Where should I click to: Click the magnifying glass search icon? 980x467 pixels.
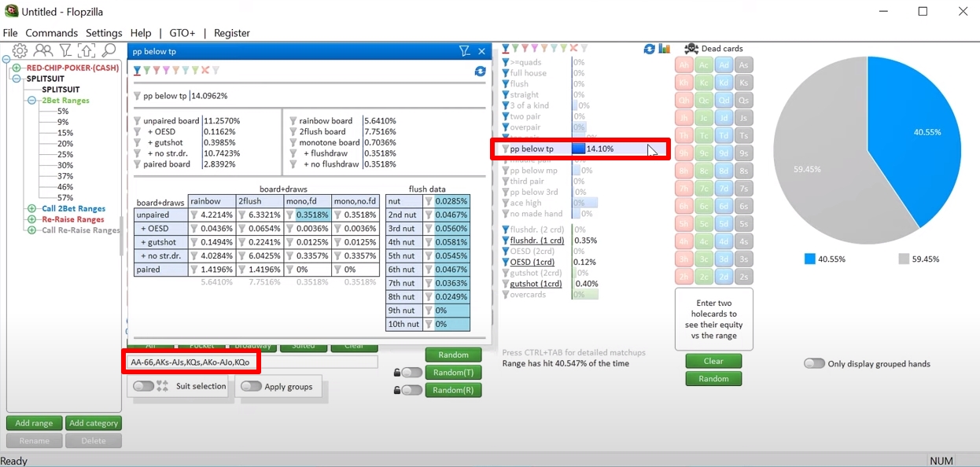tap(109, 51)
